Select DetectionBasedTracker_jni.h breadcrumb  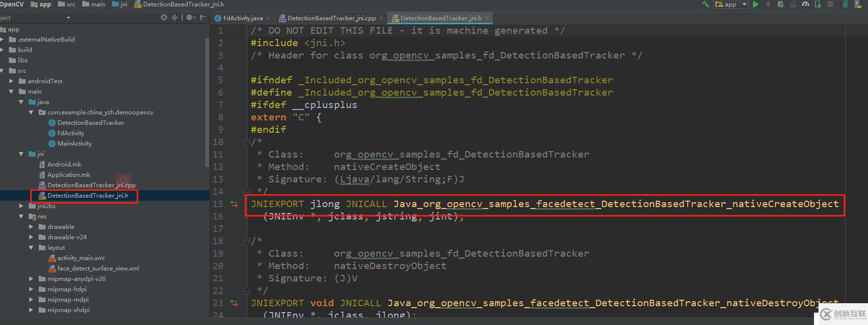point(179,4)
